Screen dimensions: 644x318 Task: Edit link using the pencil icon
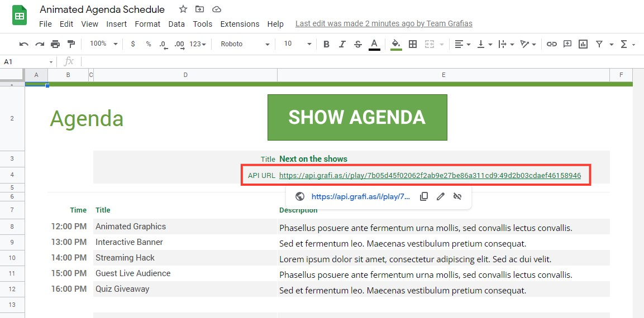(441, 196)
